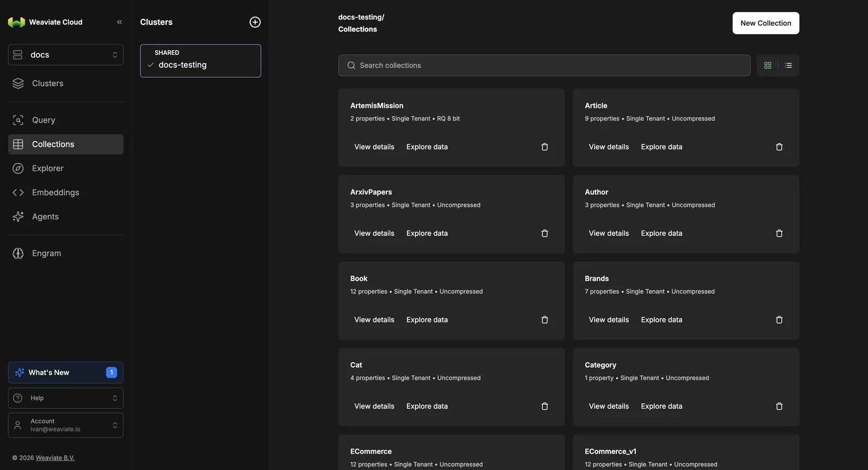Expand the Help menu
This screenshot has width=868, height=470.
point(66,398)
